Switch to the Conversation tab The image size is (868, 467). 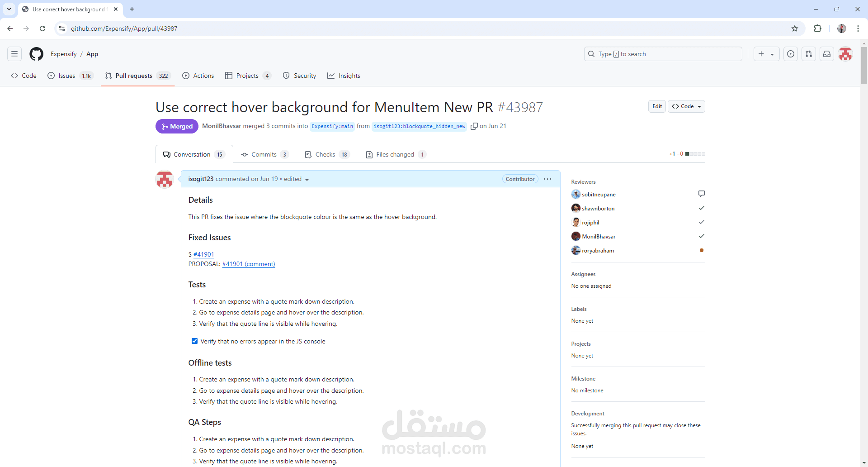click(194, 154)
